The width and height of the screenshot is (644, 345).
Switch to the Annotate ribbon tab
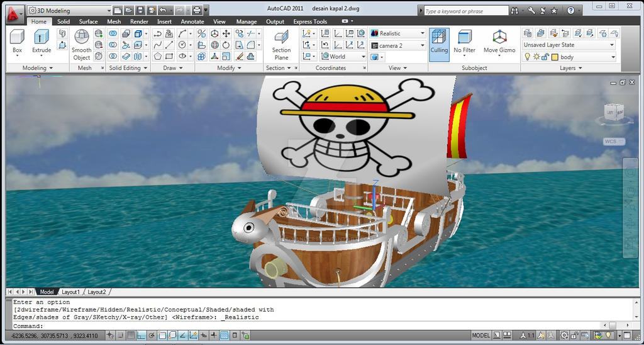(192, 21)
